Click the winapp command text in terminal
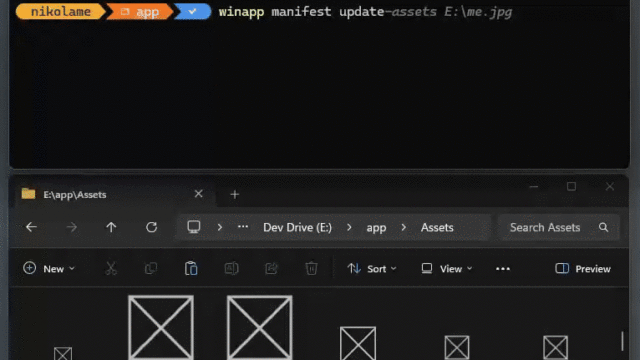 click(x=241, y=12)
